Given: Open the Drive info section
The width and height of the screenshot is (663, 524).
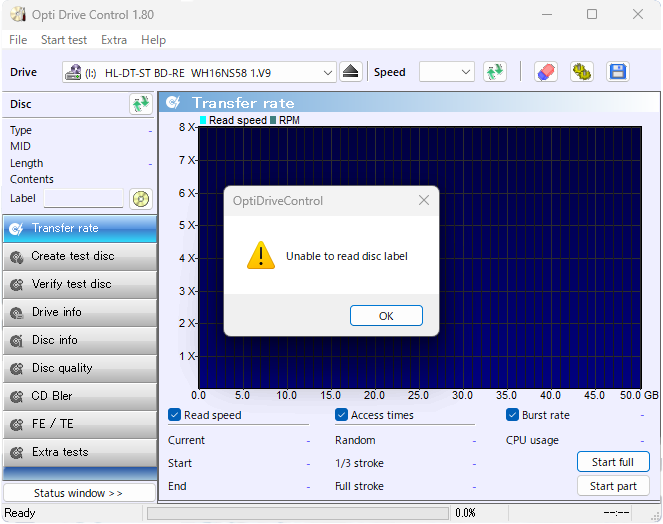Looking at the screenshot, I should 80,313.
